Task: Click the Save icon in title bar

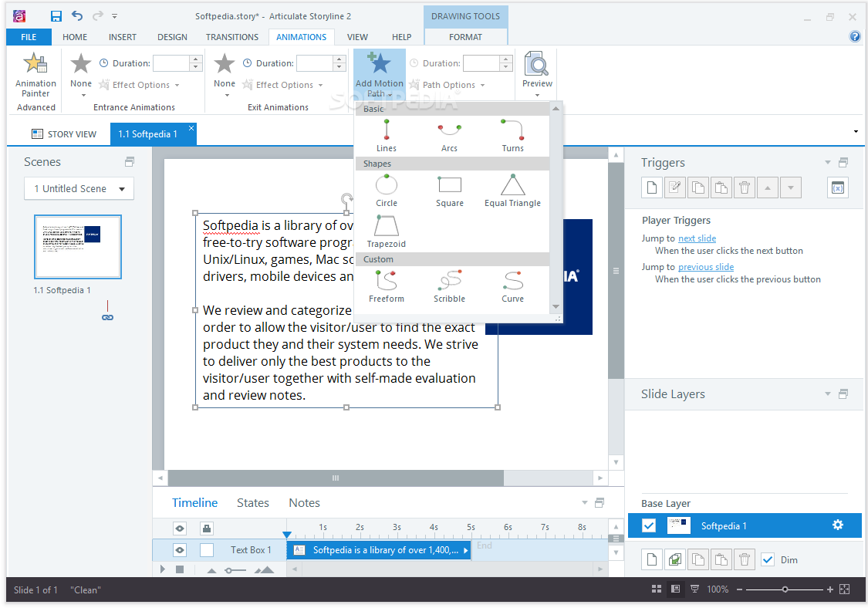Action: point(56,16)
